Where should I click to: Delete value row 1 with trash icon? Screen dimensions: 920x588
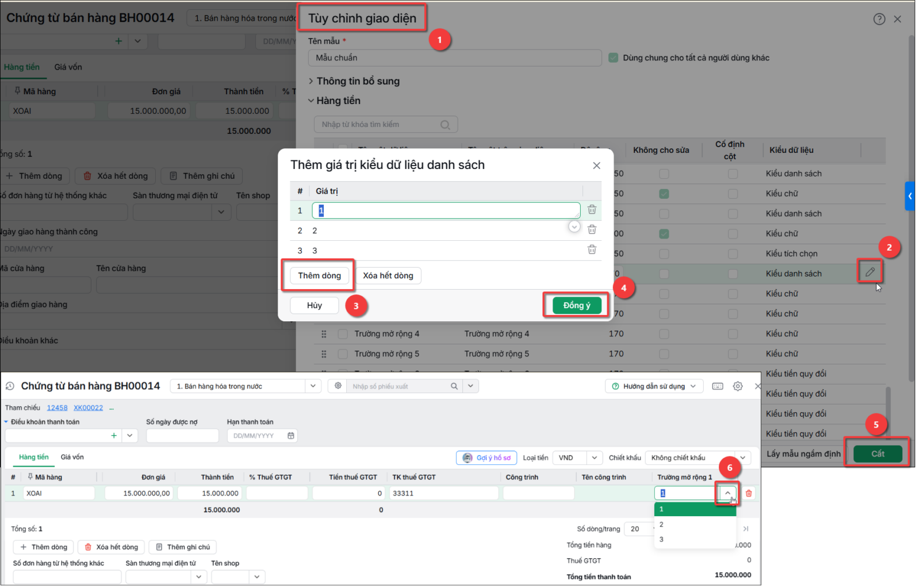point(592,209)
